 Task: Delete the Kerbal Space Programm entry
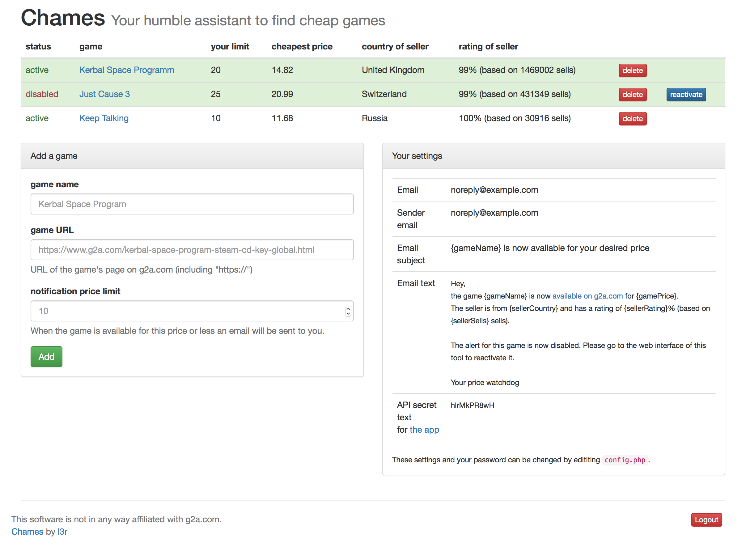click(x=632, y=70)
